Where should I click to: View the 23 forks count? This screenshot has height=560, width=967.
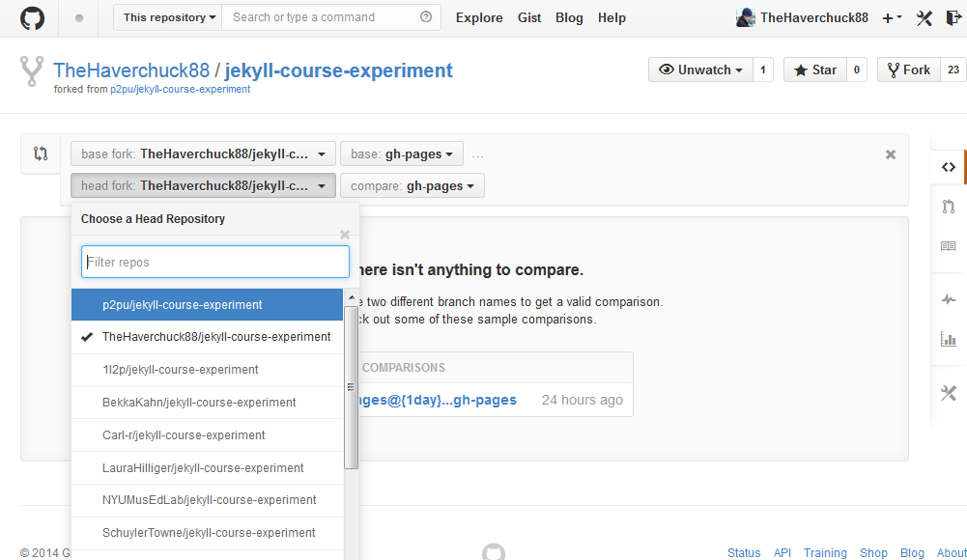click(953, 70)
